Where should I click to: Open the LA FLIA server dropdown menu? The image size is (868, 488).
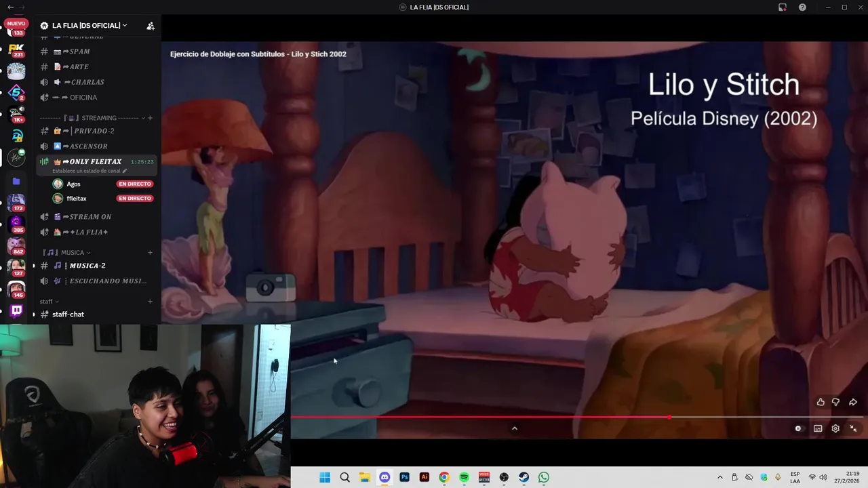(x=90, y=25)
